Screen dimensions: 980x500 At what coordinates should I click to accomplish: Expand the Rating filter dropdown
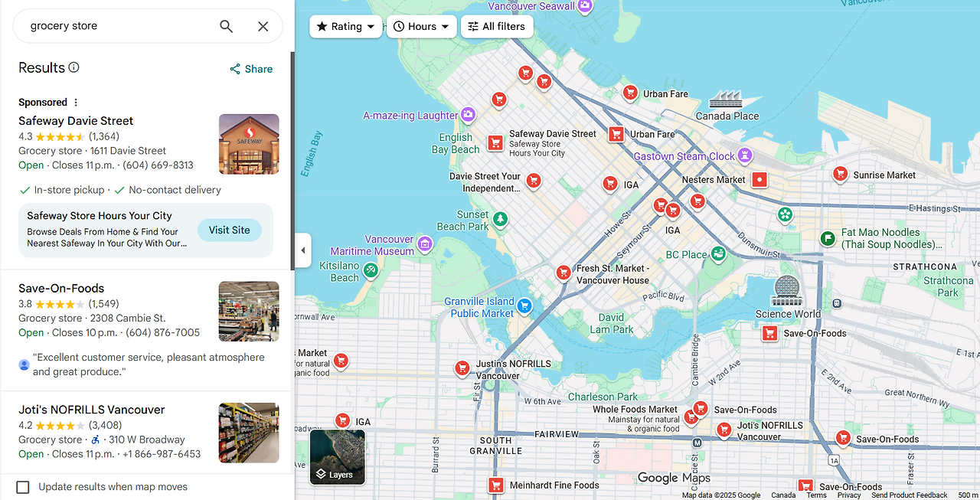(345, 26)
